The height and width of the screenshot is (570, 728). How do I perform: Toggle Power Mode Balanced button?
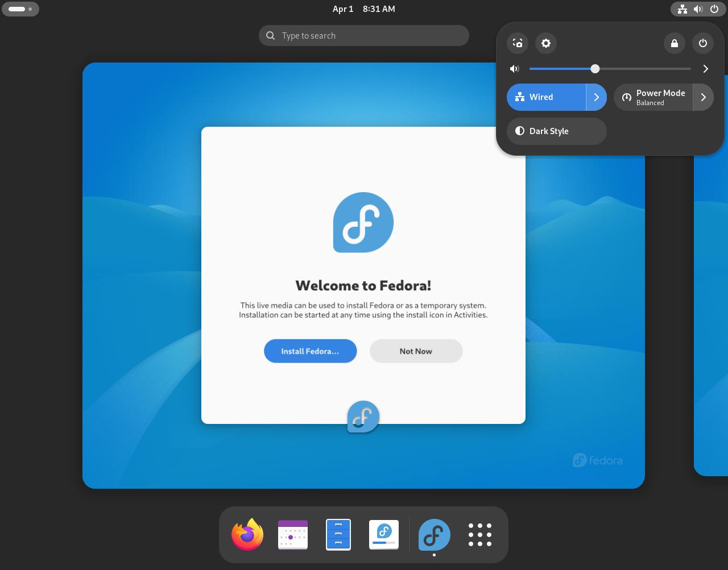653,97
